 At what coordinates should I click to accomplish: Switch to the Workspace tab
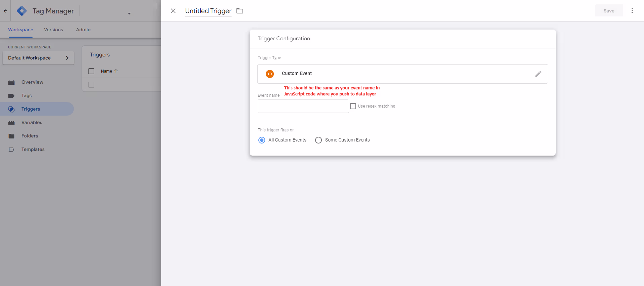coord(20,30)
